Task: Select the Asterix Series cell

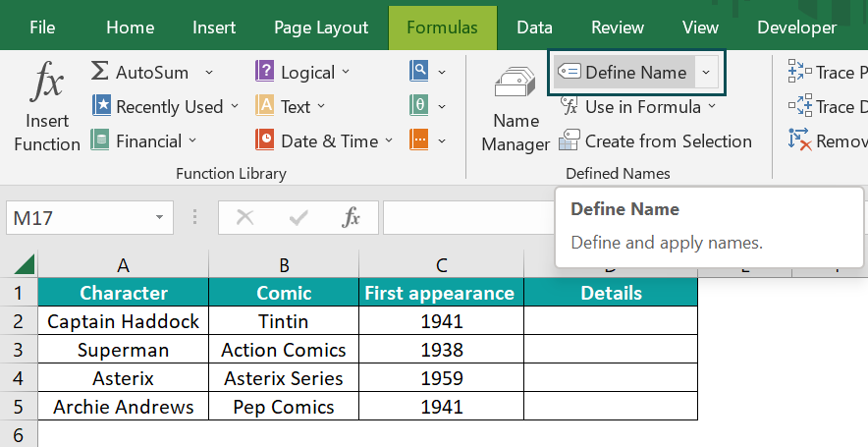Action: (x=284, y=378)
